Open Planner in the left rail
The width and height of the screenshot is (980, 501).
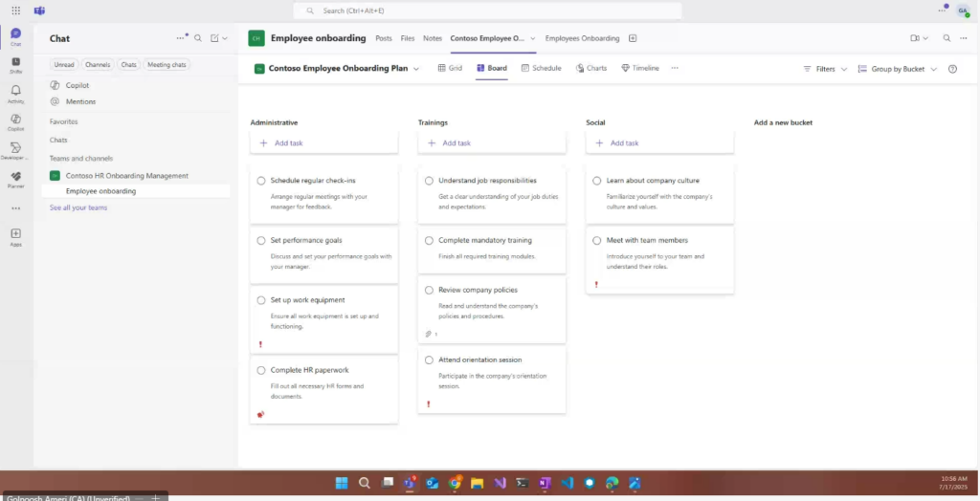point(15,180)
